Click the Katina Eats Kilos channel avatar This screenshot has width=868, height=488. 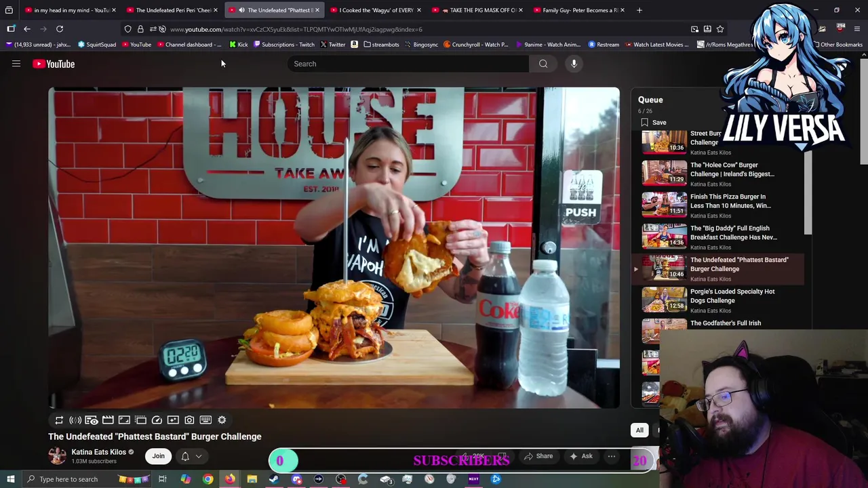[x=58, y=456]
